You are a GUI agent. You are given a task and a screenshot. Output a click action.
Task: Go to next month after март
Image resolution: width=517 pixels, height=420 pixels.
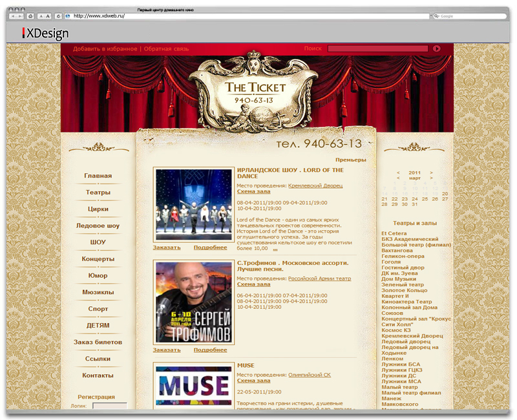tap(431, 178)
